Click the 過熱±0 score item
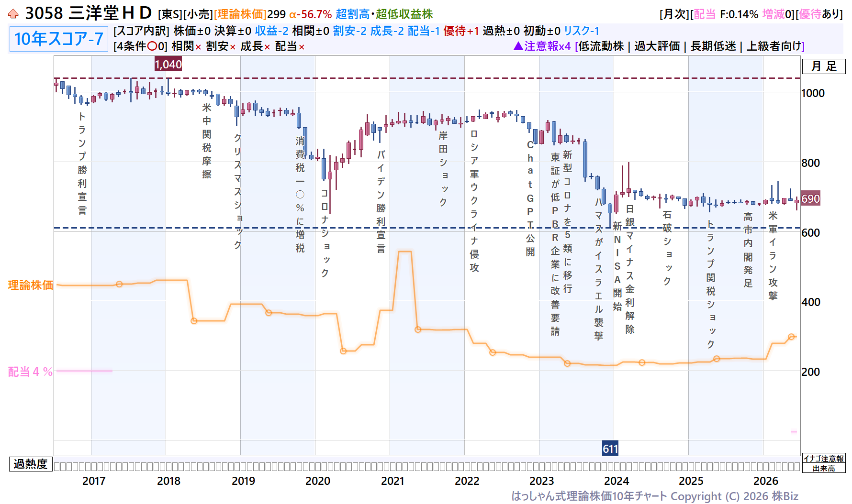Viewport: 852px width, 504px height. coord(501,31)
